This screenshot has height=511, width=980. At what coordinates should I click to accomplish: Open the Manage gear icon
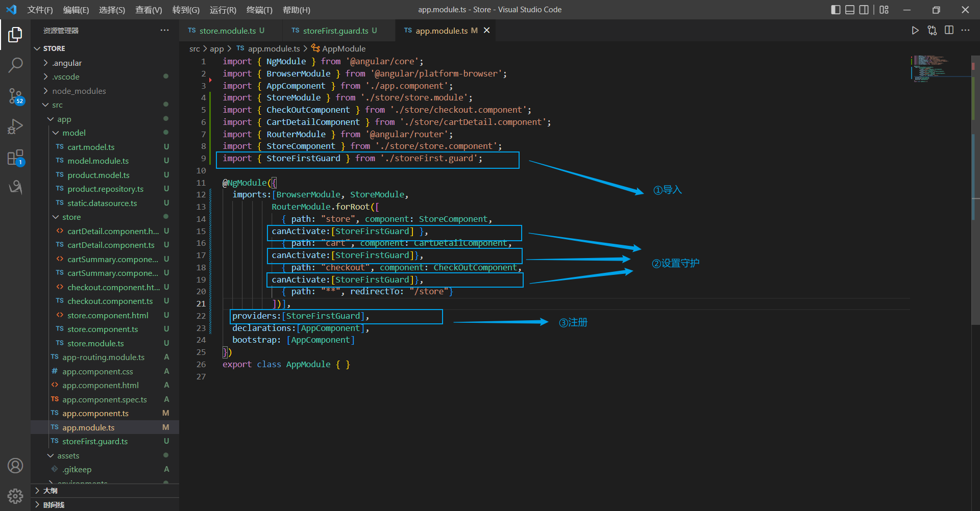click(x=15, y=495)
